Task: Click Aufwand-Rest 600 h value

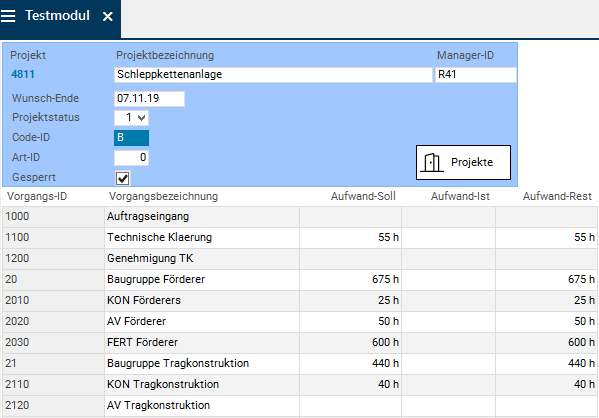Action: click(x=546, y=343)
